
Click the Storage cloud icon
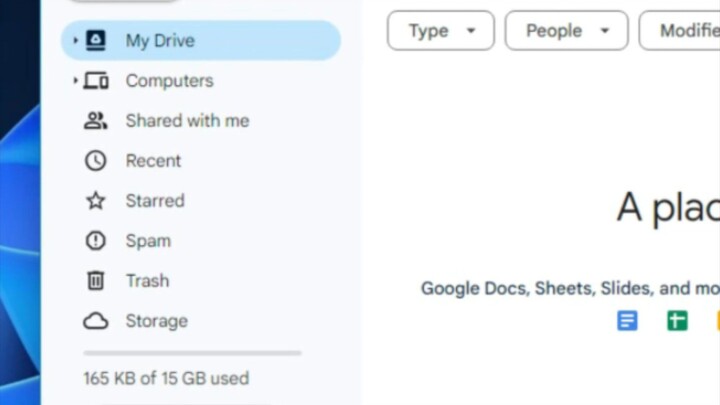(96, 321)
